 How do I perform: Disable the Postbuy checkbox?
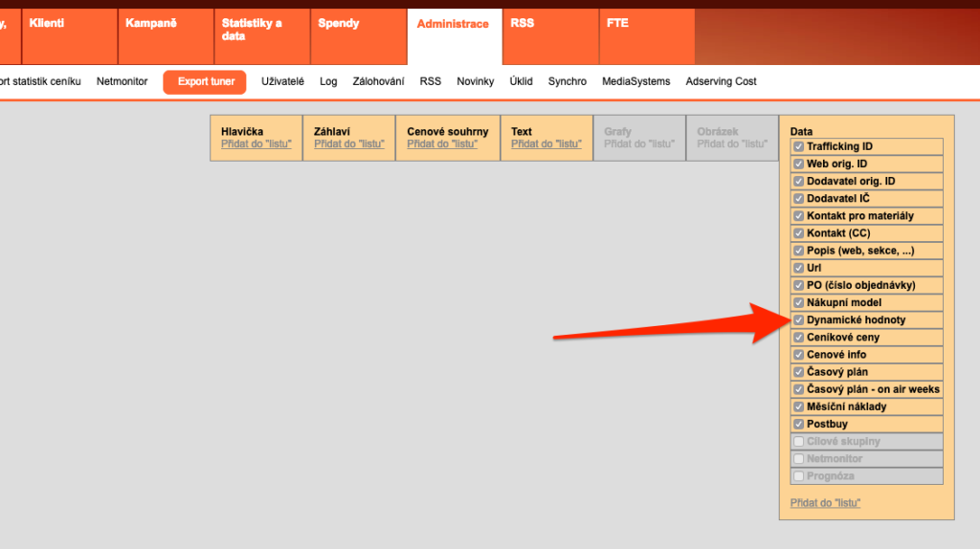[x=798, y=425]
